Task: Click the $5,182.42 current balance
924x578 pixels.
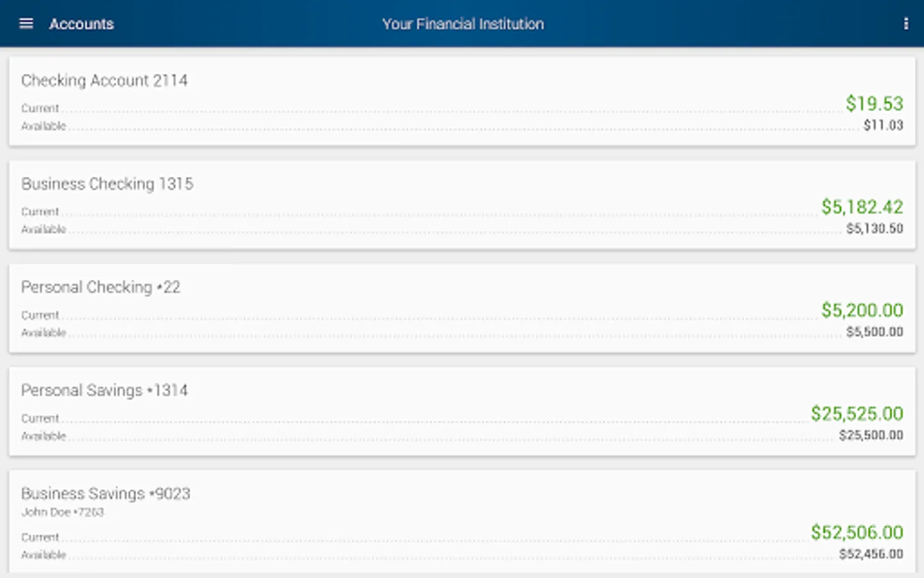Action: pyautogui.click(x=862, y=207)
